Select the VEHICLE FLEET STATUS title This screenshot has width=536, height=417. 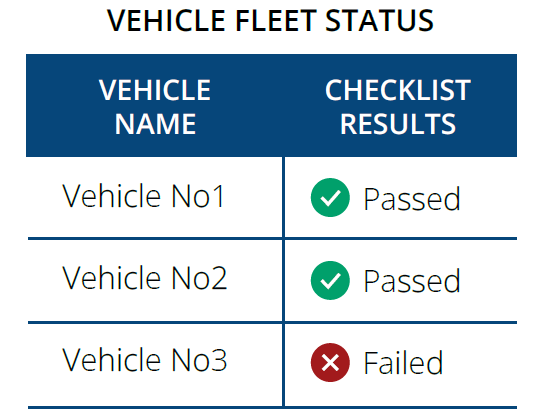(x=270, y=21)
